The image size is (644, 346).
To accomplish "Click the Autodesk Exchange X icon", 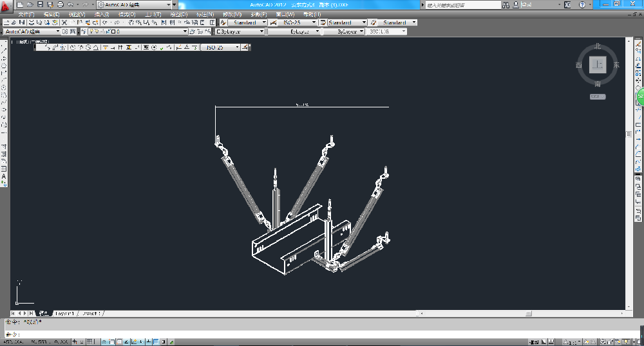I will coord(566,5).
